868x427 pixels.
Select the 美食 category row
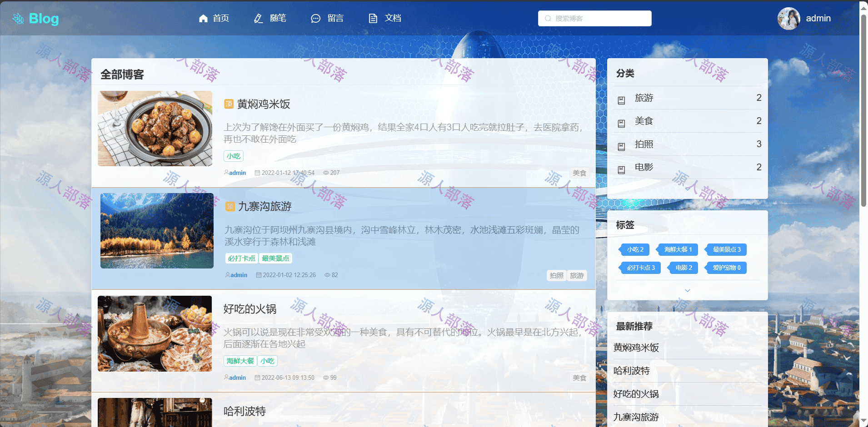pyautogui.click(x=688, y=121)
